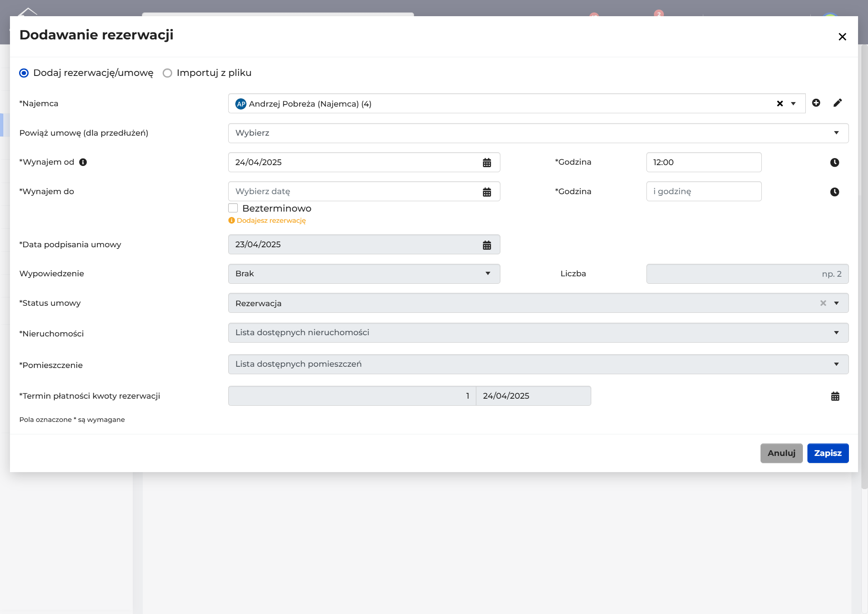This screenshot has width=868, height=614.
Task: Click the payment deadline date 24/04/2025
Action: pyautogui.click(x=534, y=396)
